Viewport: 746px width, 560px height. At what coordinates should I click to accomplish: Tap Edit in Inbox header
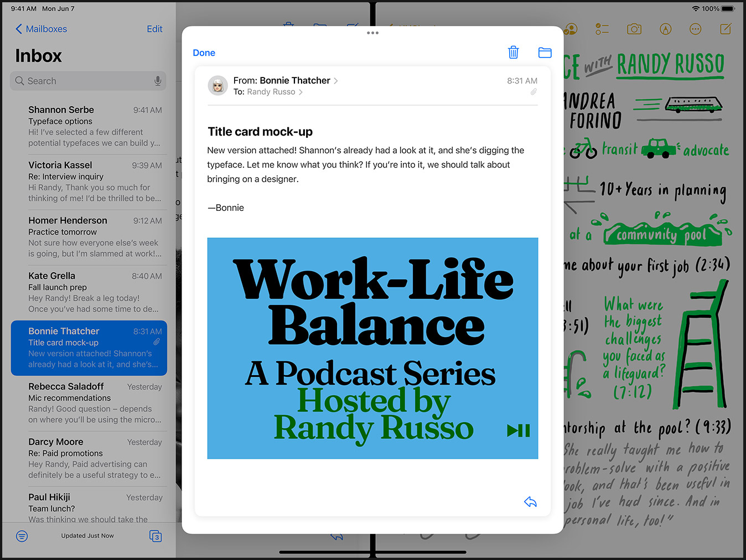coord(154,29)
